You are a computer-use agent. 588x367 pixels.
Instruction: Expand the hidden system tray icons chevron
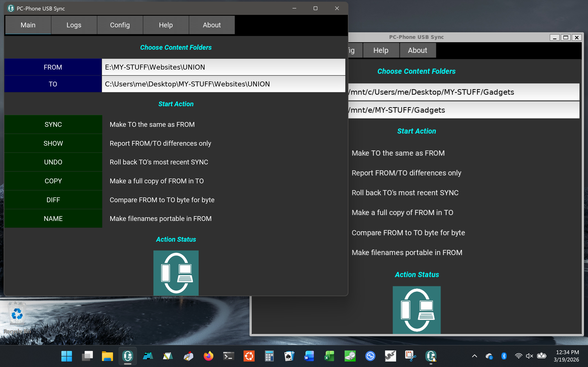474,356
